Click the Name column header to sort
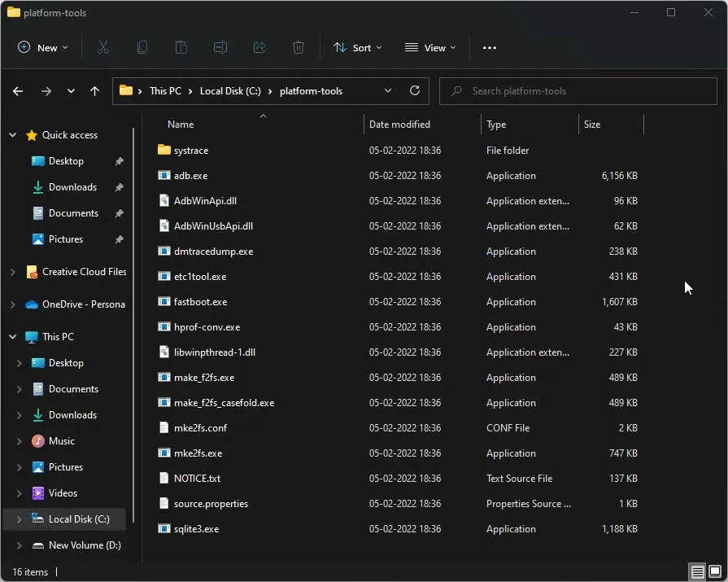Screen dimensions: 728x582 (x=181, y=124)
